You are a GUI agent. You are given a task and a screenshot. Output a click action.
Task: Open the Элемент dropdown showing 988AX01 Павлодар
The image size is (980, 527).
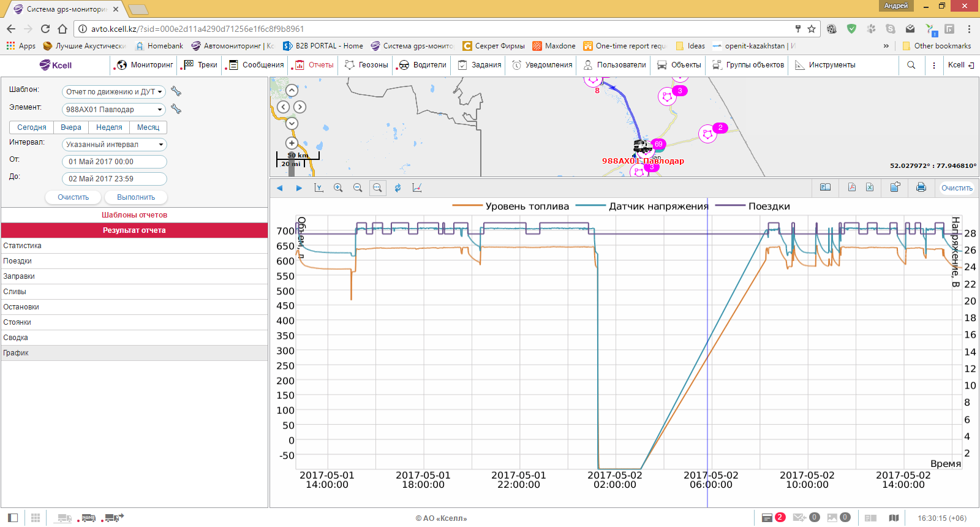tap(114, 110)
